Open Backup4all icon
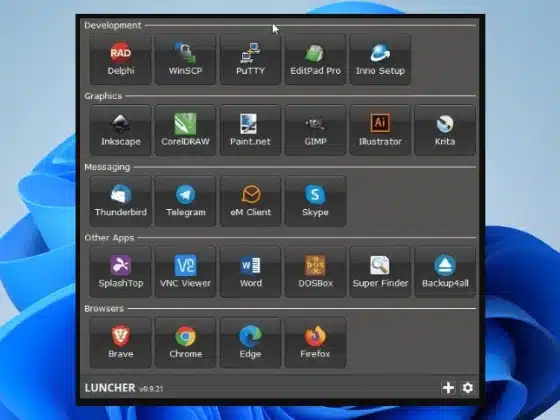This screenshot has height=420, width=560. pos(445,272)
